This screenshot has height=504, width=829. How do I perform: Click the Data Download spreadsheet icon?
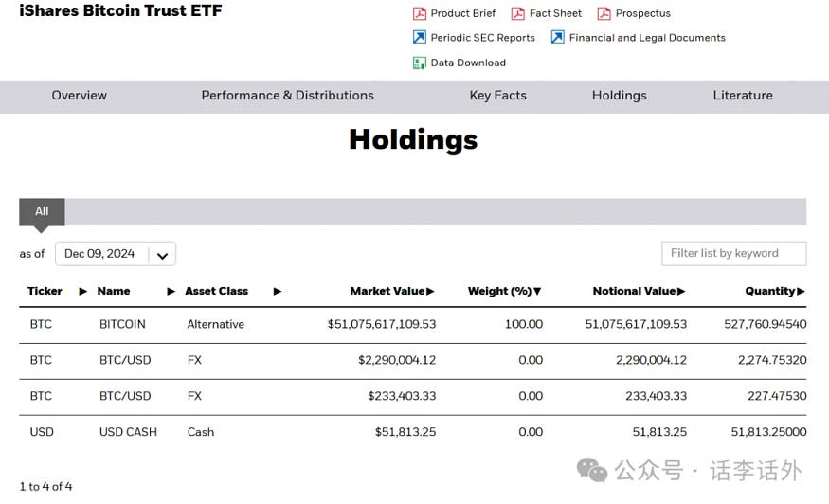[x=419, y=63]
